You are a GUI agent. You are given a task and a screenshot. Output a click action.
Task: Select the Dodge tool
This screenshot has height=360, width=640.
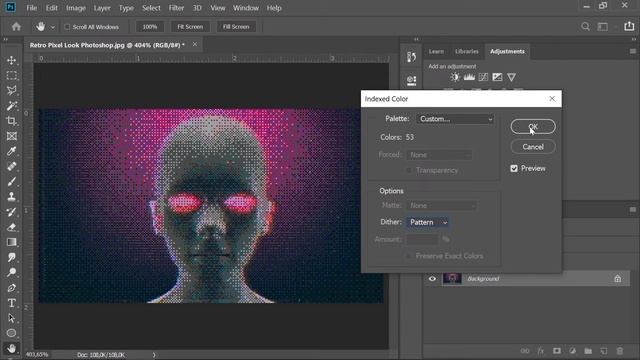11,272
